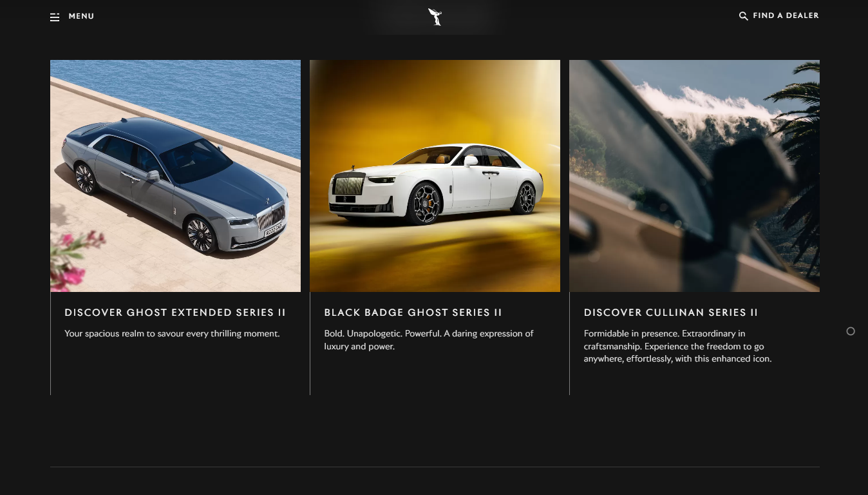Open the MENU label
The height and width of the screenshot is (495, 868).
tap(81, 16)
